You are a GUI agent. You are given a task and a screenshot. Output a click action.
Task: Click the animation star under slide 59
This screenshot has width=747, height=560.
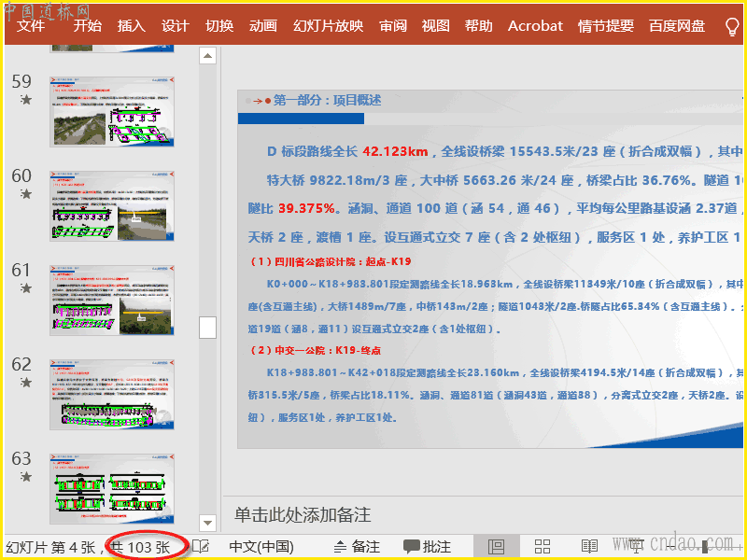(26, 100)
